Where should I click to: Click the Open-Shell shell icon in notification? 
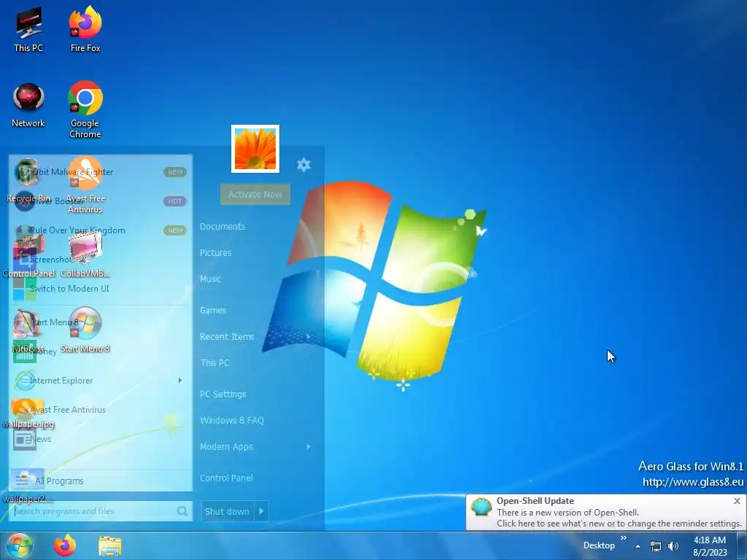click(x=481, y=507)
